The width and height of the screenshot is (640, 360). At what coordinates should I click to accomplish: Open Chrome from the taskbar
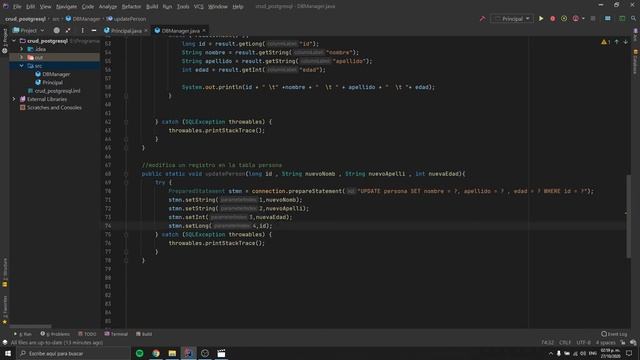(x=156, y=353)
